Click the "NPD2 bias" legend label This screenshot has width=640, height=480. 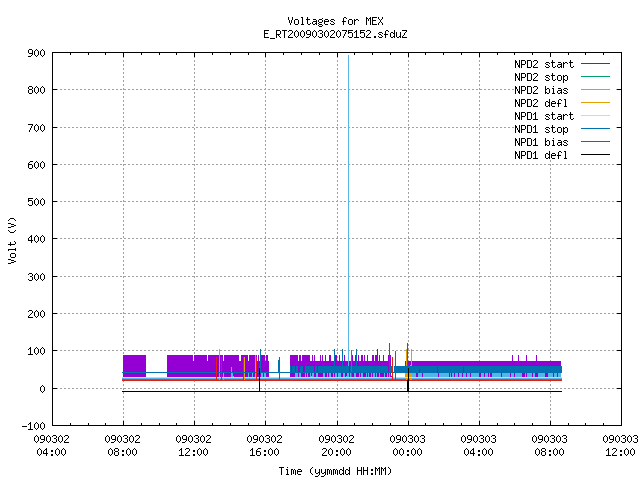tap(541, 90)
